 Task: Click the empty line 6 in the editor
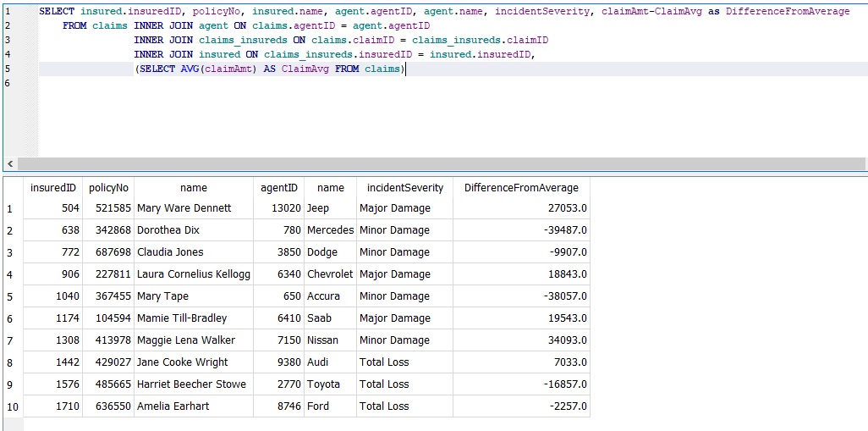453,83
